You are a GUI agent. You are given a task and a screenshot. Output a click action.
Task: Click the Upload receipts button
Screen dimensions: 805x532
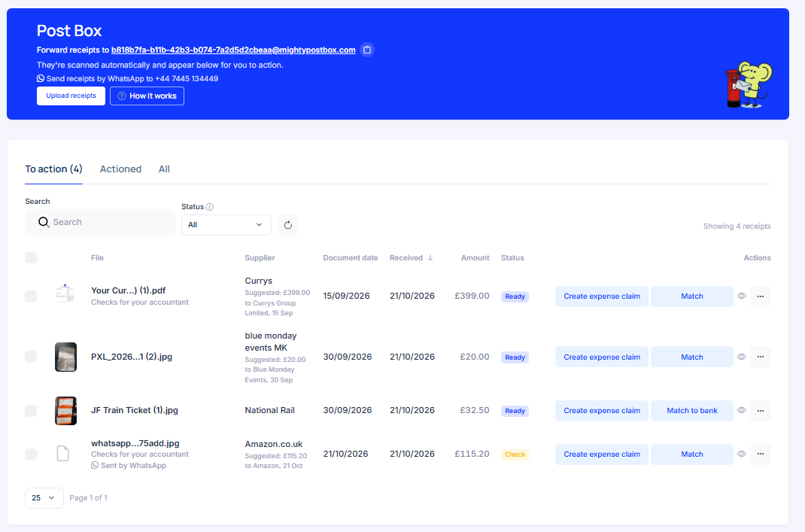click(x=71, y=96)
